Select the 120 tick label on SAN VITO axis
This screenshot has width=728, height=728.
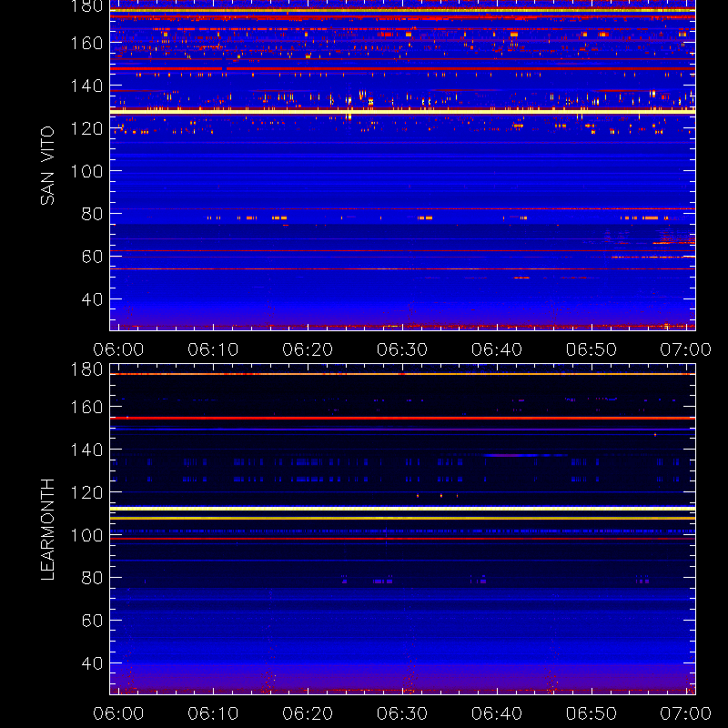click(86, 128)
